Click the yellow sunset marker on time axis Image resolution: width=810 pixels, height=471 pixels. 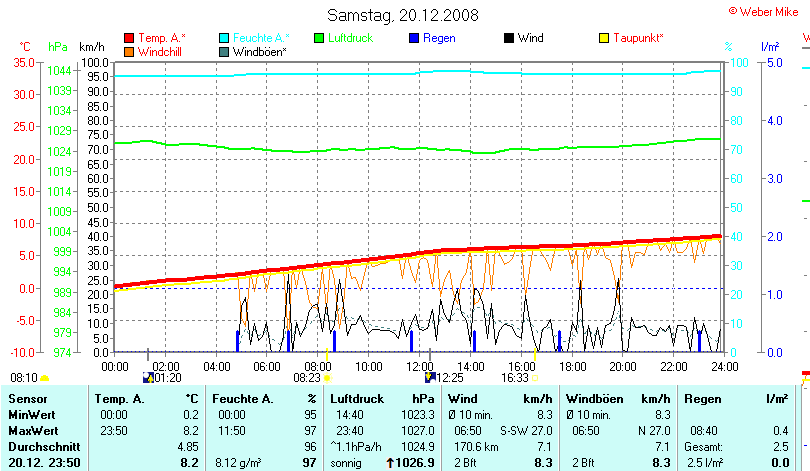535,355
